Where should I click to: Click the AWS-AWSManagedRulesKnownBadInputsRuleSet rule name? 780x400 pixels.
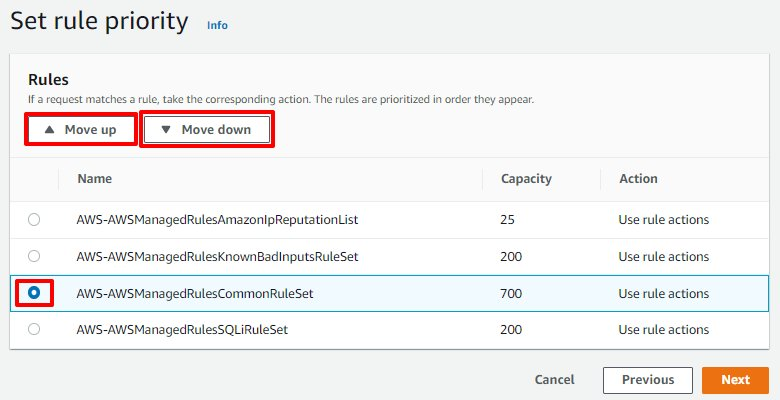[217, 256]
